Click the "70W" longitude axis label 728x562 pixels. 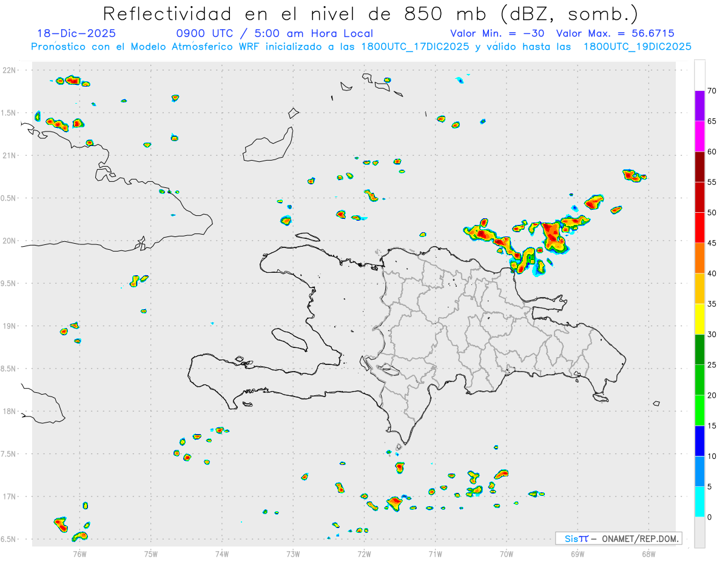coord(507,553)
